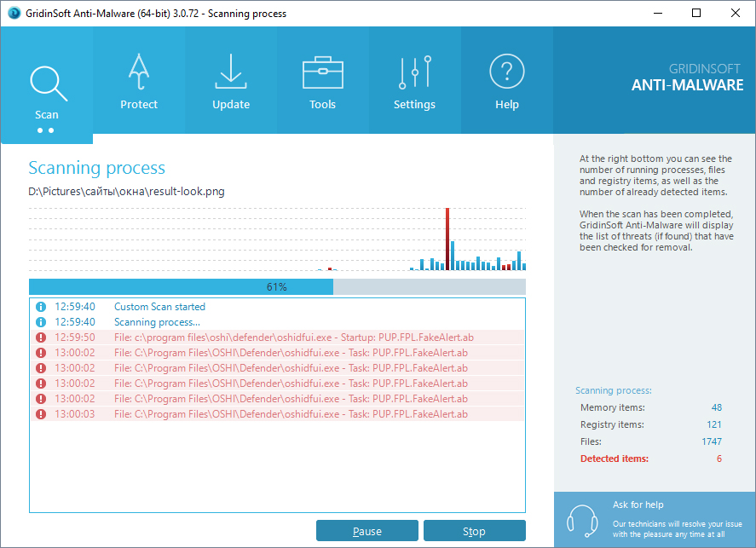The width and height of the screenshot is (756, 548).
Task: Click the Protect umbrella icon
Action: pos(139,73)
